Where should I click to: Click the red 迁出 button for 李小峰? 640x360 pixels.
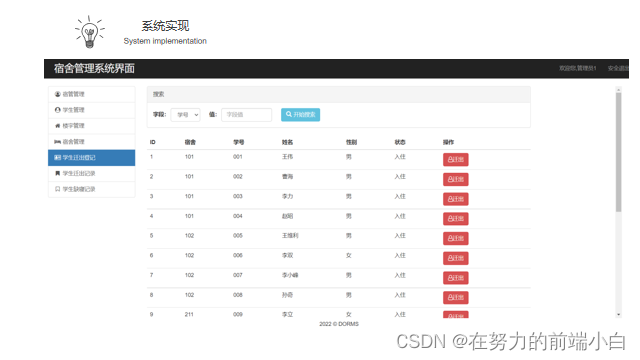456,278
